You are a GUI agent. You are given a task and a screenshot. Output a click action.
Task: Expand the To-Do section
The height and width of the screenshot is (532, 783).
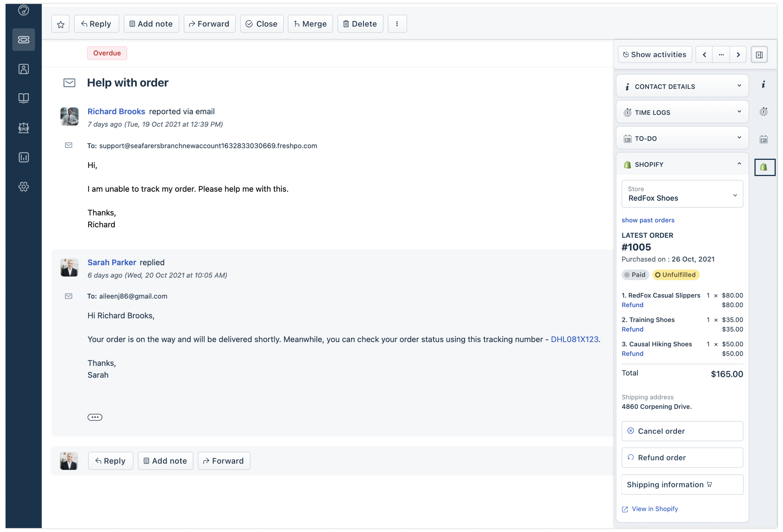682,138
